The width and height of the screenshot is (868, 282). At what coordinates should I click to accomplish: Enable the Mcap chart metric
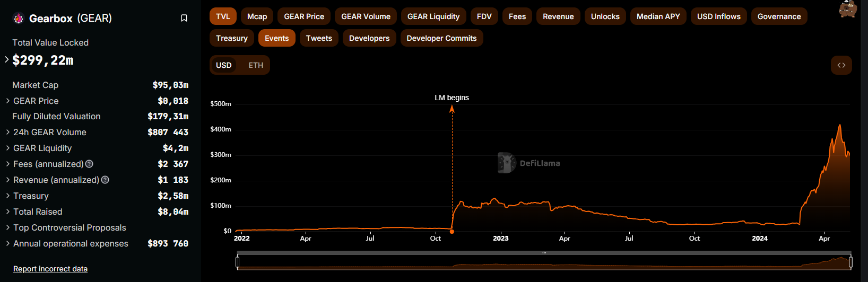[257, 16]
